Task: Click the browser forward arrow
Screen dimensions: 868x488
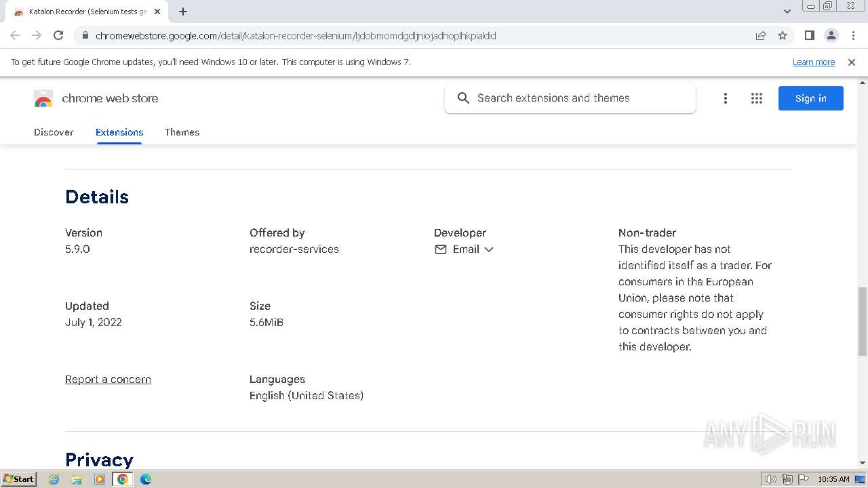Action: pos(37,35)
